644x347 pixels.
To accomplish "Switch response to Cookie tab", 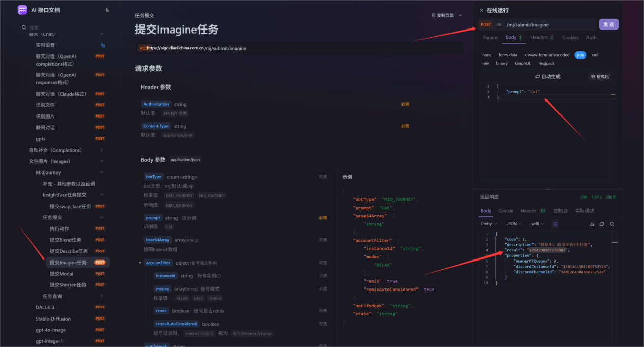I will 506,211.
